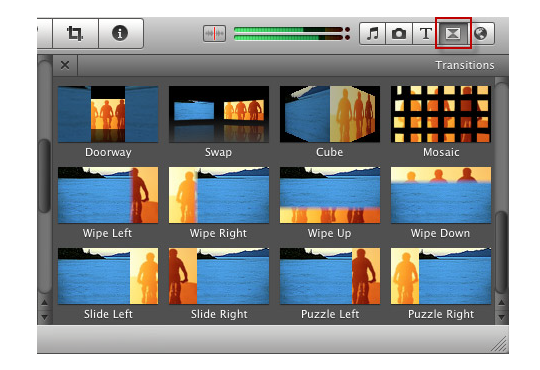The width and height of the screenshot is (540, 370).
Task: Click left scrollbar up arrow
Action: coord(45,302)
